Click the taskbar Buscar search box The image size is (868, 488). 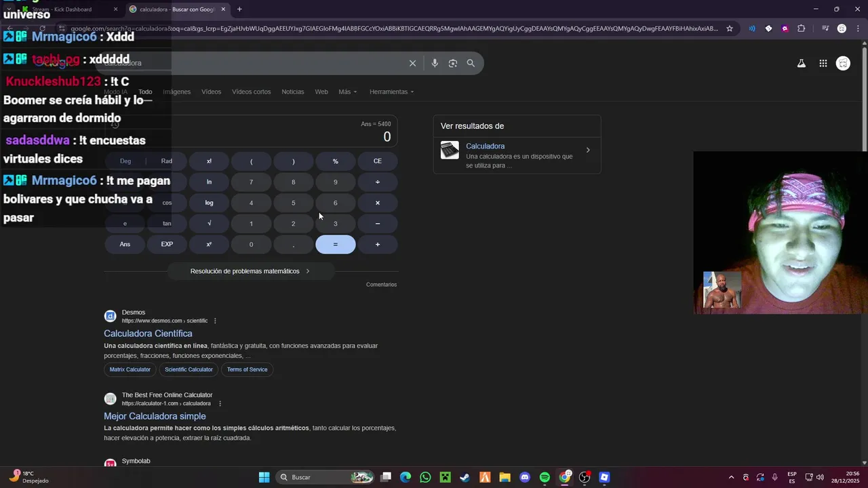click(325, 477)
